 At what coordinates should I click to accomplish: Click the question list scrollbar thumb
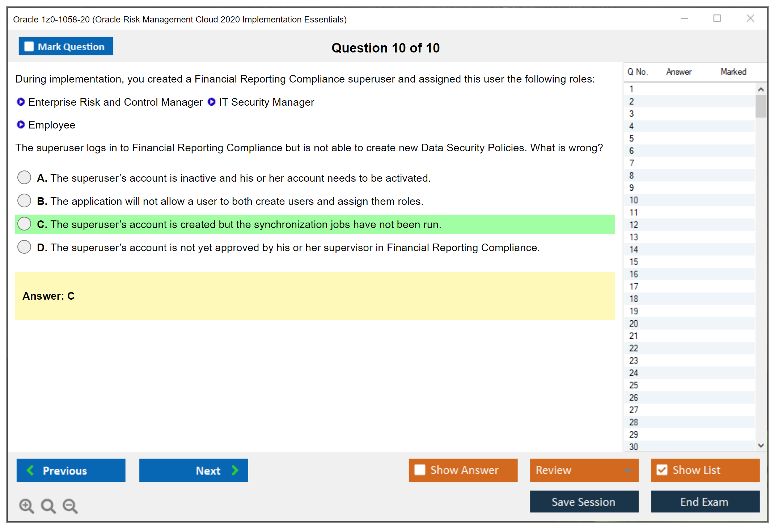coord(761,106)
